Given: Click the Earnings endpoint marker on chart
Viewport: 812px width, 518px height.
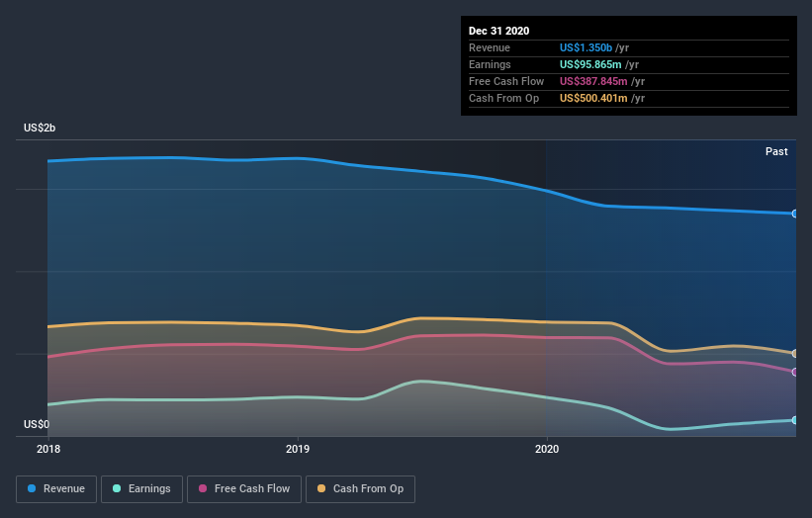Looking at the screenshot, I should [794, 420].
